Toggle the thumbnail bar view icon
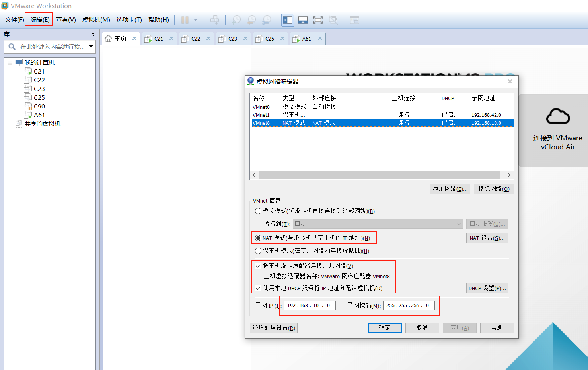 click(x=303, y=20)
